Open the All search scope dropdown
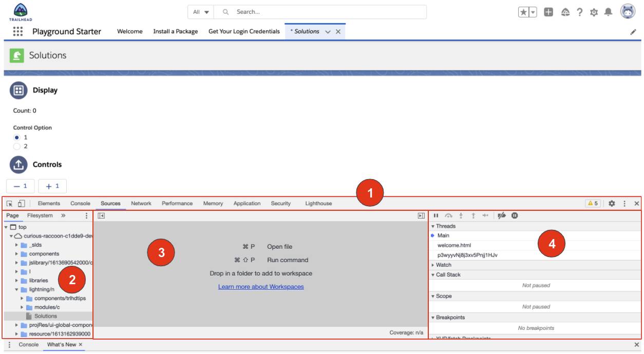The width and height of the screenshot is (644, 354). pyautogui.click(x=199, y=11)
